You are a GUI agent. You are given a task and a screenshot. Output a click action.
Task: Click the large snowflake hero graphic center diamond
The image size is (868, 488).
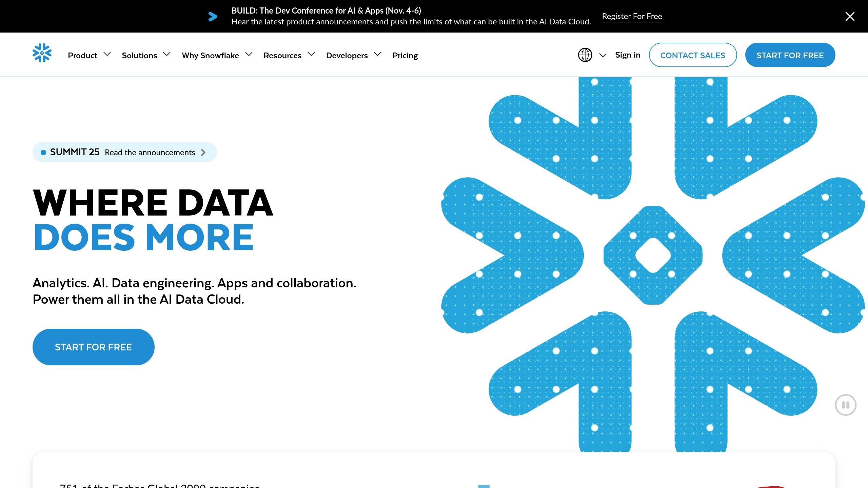coord(653,255)
